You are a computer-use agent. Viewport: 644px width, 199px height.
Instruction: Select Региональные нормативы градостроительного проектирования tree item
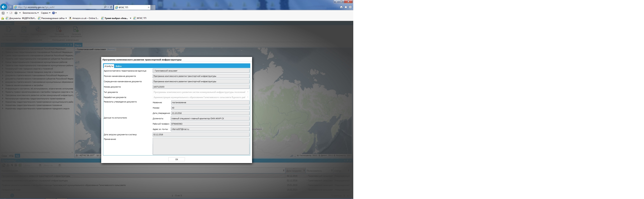click(35, 99)
